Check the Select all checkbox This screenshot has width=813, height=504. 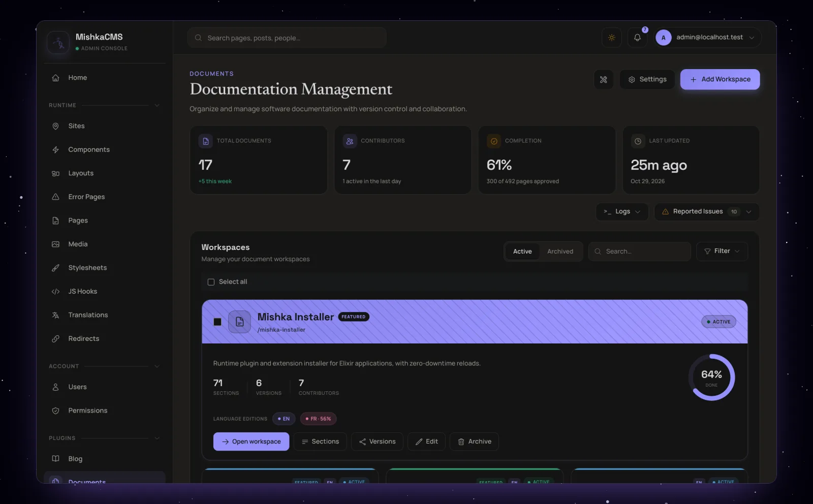[x=211, y=282]
